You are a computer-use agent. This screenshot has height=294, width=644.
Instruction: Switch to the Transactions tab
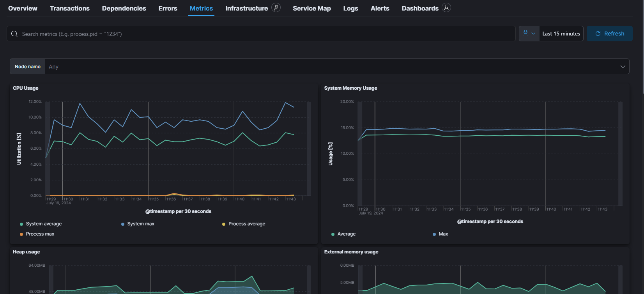click(69, 8)
